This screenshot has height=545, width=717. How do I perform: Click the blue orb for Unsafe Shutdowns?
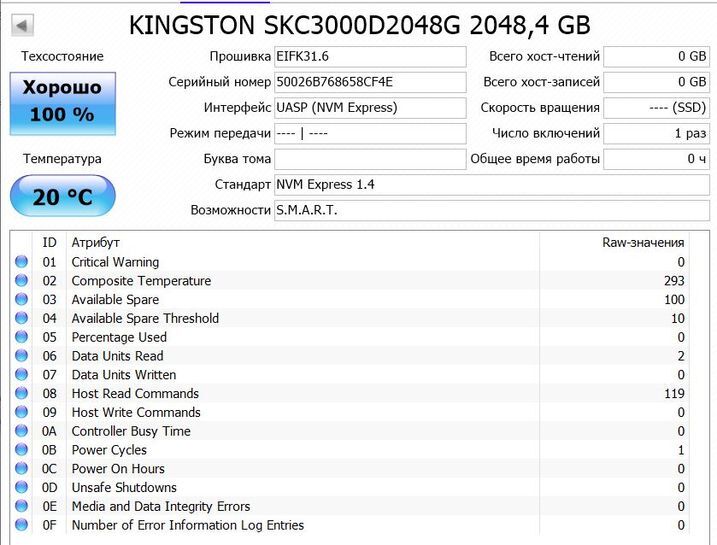[21, 488]
